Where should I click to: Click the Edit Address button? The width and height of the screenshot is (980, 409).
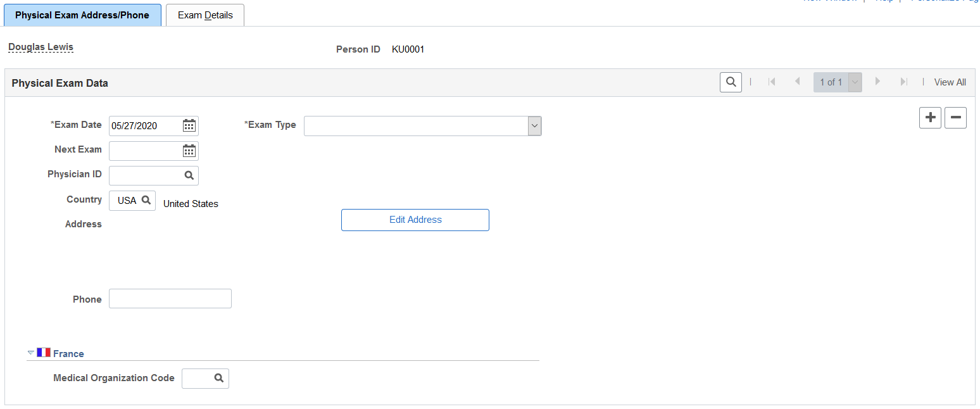[x=415, y=220]
